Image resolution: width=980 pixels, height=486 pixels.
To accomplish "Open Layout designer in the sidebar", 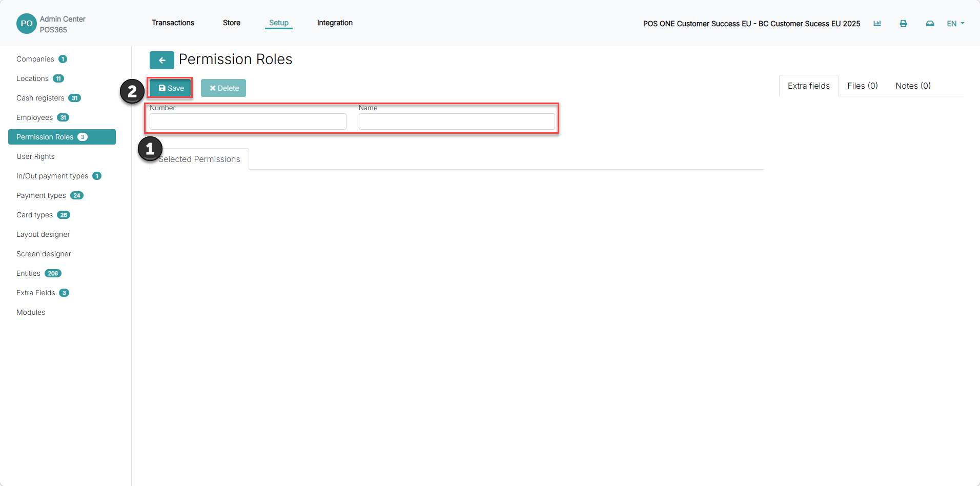I will (43, 234).
